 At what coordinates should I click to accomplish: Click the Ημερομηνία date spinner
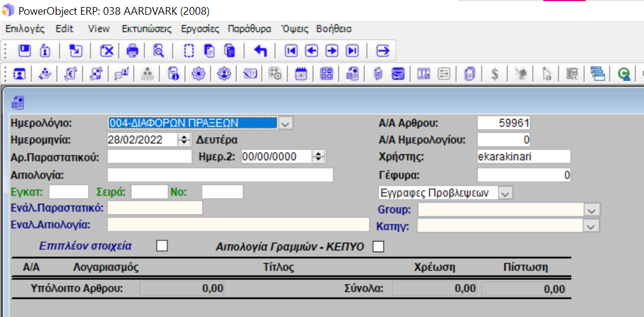pos(184,140)
